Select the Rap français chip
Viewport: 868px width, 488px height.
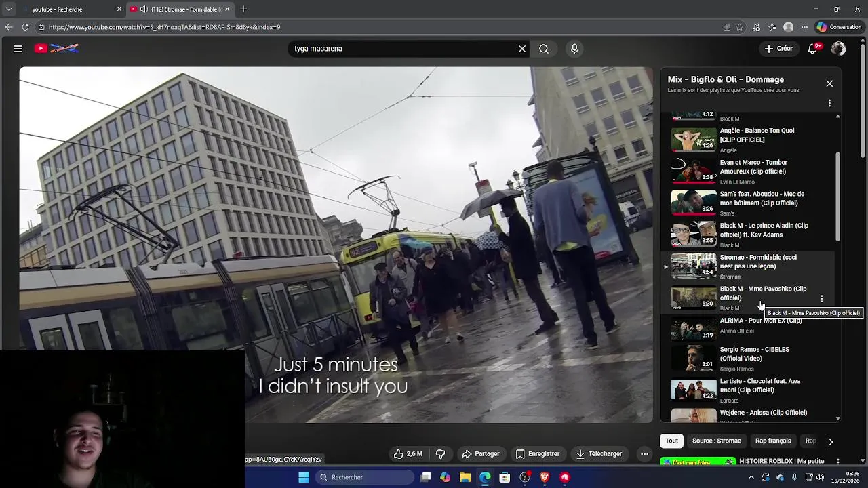[773, 441]
